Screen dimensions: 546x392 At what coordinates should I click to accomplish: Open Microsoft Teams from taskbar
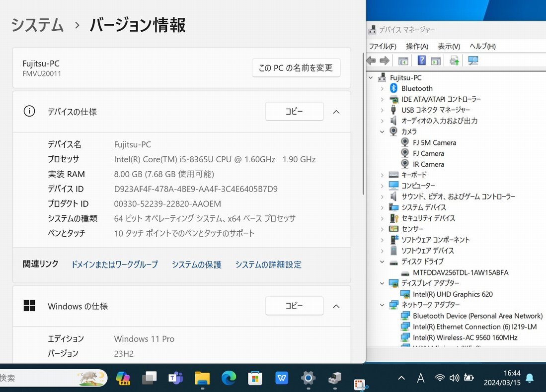(x=176, y=378)
